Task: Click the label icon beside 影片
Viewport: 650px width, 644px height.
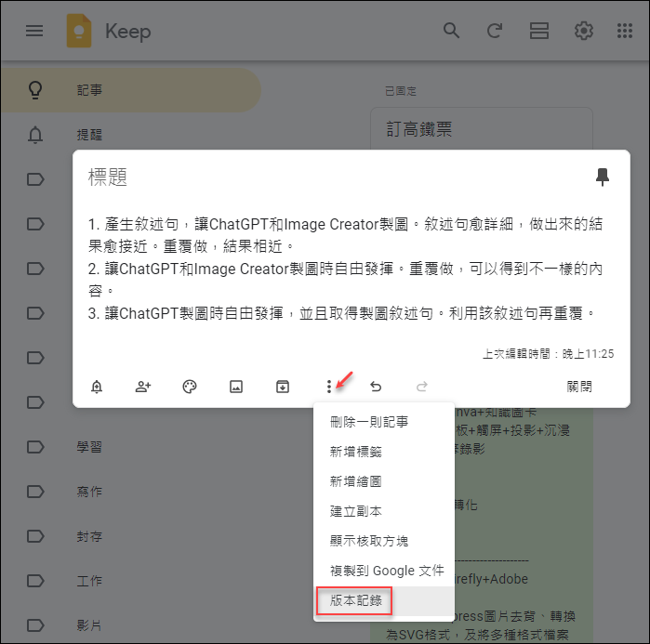Action: coord(35,625)
